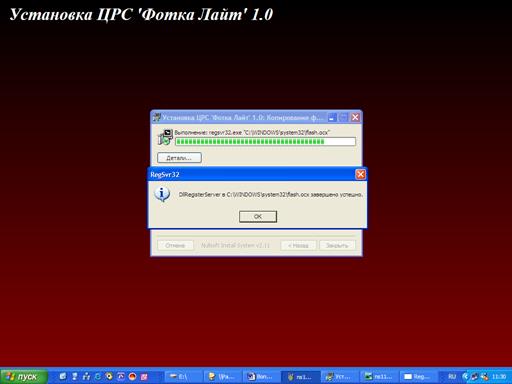Click the installer icon beside regsvr32 text
Viewport: 512px width, 384px height.
pyautogui.click(x=165, y=138)
